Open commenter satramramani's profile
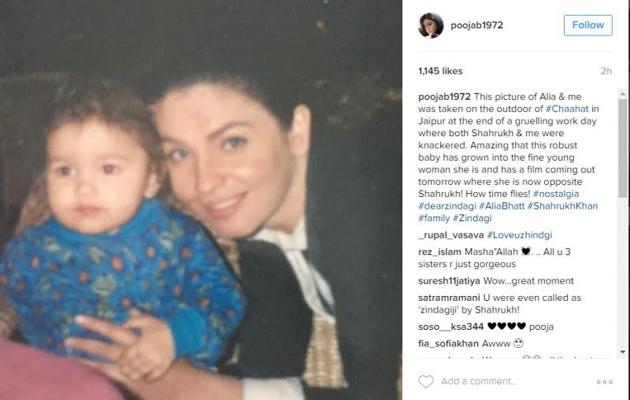Image resolution: width=630 pixels, height=400 pixels. click(x=449, y=298)
